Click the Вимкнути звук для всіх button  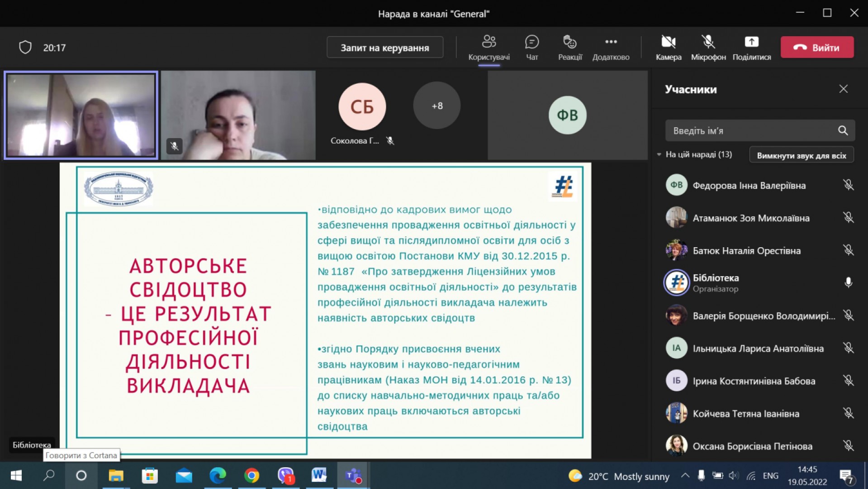pos(801,155)
